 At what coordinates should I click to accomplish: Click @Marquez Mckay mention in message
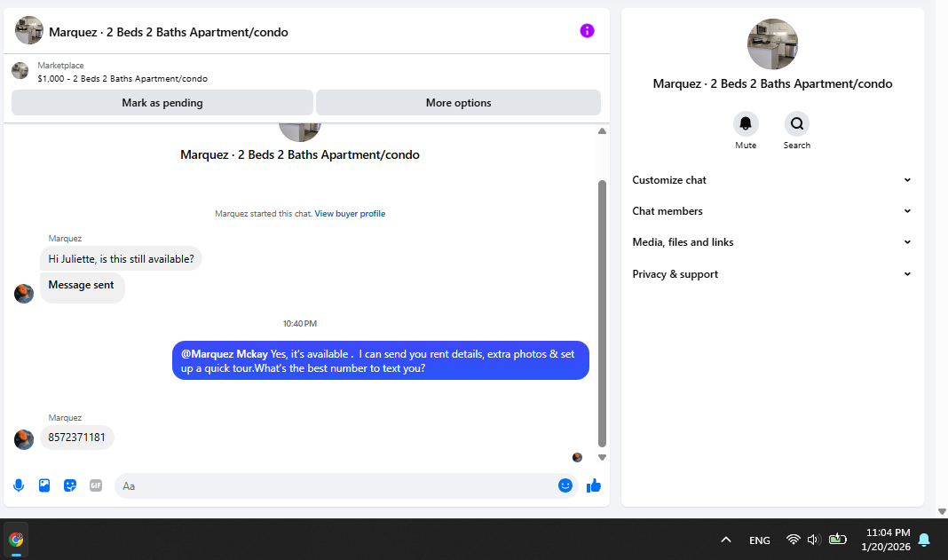coord(225,354)
